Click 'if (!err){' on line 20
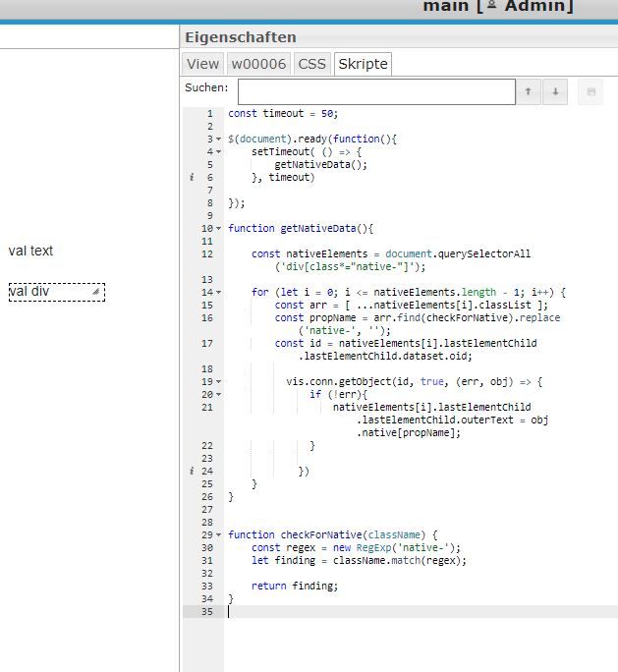The width and height of the screenshot is (618, 672). pos(339,394)
